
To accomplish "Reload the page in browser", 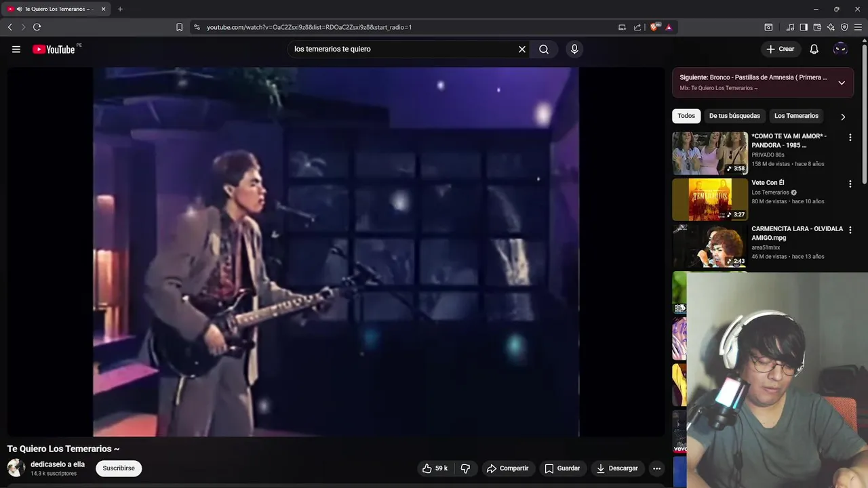I will 37,27.
